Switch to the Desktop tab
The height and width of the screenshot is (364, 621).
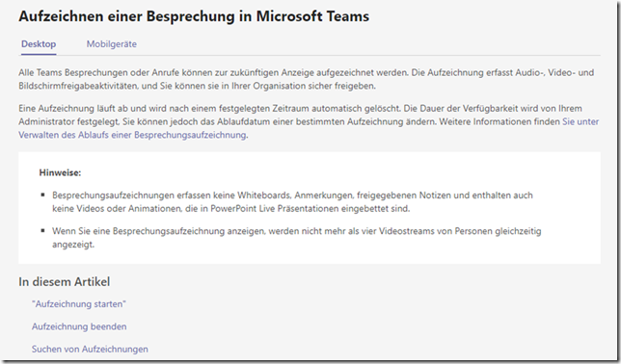[39, 44]
